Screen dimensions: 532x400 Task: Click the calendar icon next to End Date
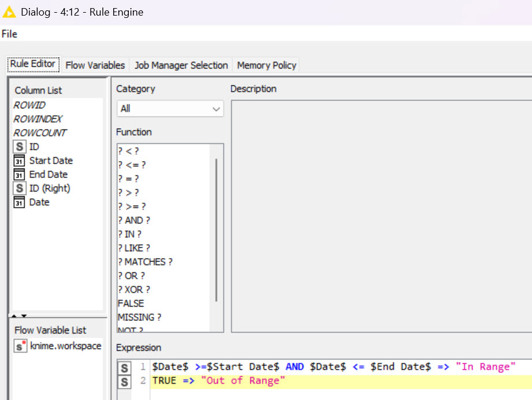click(20, 174)
